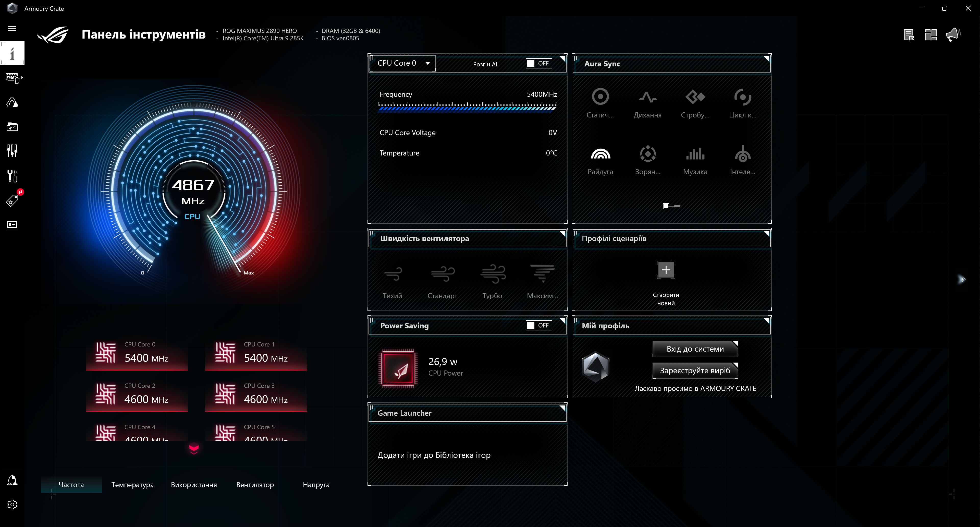Switch to the Температура tab
Screen dimensions: 980x527
[132, 485]
